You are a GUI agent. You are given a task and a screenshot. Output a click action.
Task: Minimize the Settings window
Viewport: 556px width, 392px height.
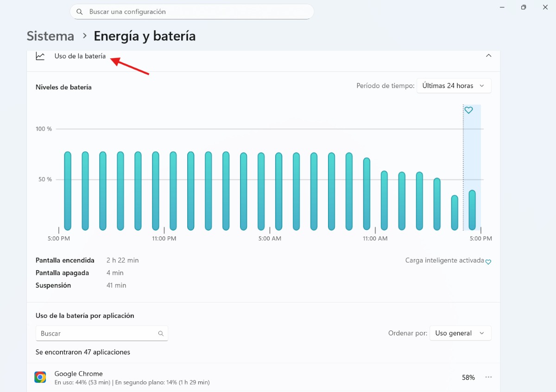502,7
